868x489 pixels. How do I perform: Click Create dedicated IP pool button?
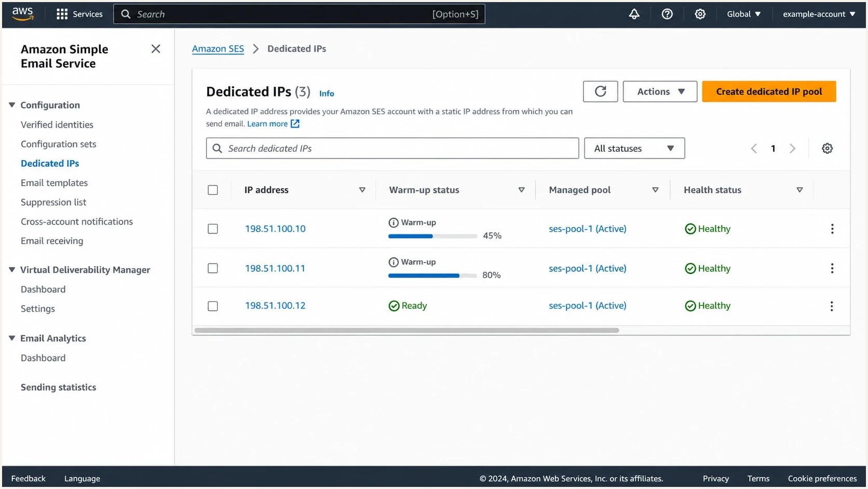[769, 91]
